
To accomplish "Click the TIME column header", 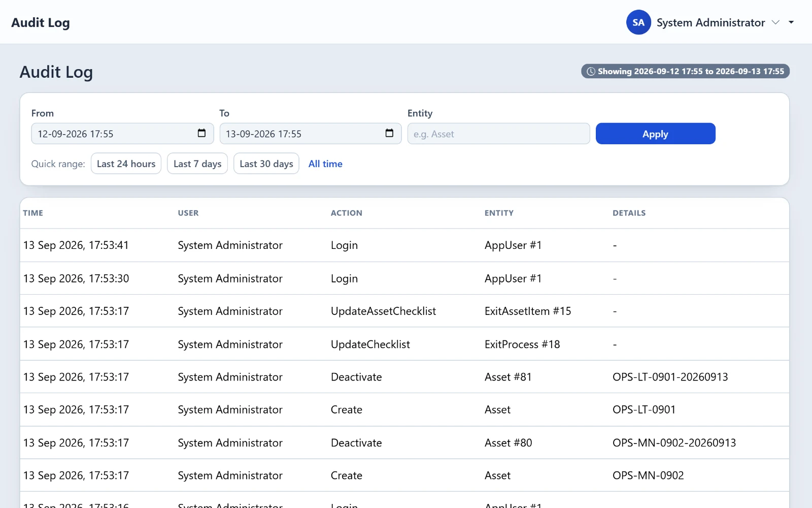I will tap(33, 213).
